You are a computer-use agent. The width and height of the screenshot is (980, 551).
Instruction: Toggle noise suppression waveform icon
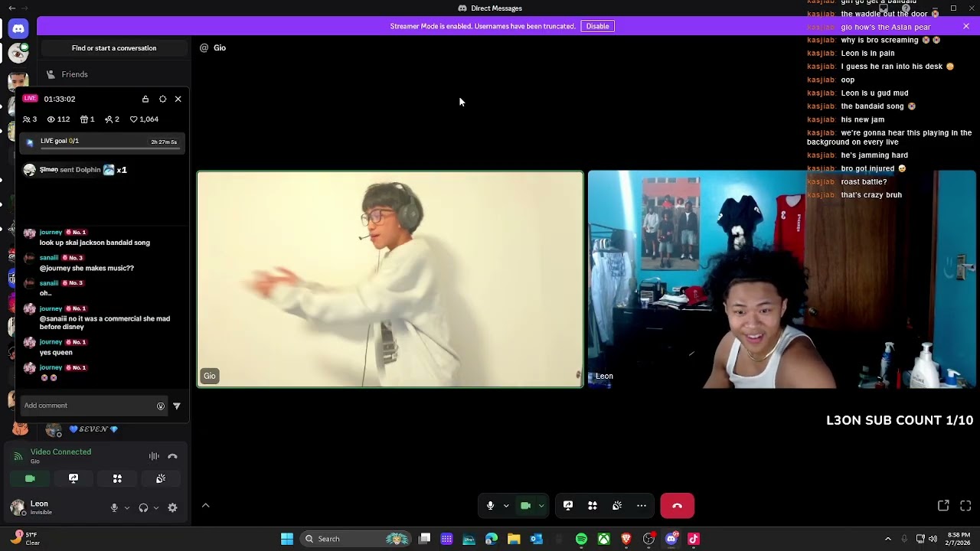pos(154,456)
